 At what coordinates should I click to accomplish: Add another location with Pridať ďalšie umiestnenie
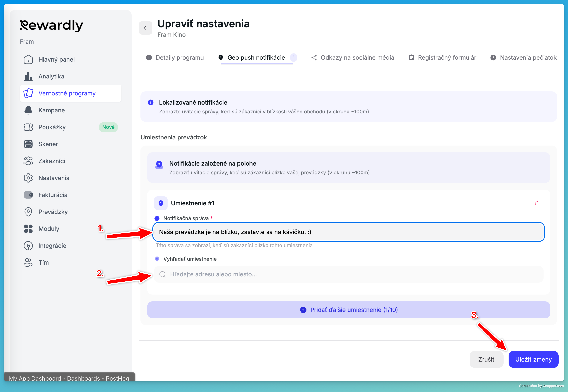coord(349,310)
